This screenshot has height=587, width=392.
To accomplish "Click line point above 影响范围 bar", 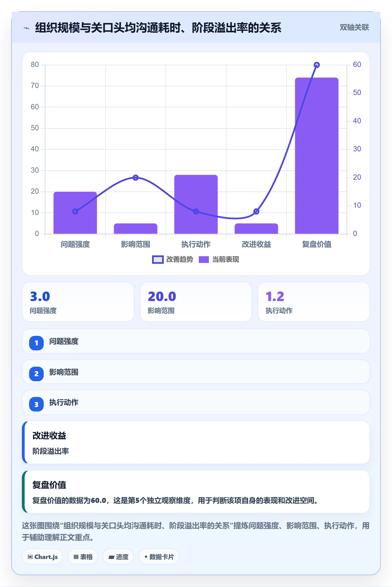I will pos(136,177).
